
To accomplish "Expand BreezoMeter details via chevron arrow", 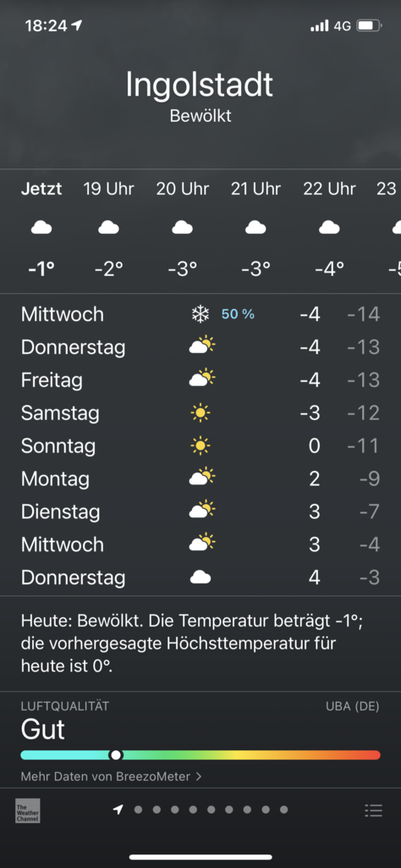I will 199,777.
